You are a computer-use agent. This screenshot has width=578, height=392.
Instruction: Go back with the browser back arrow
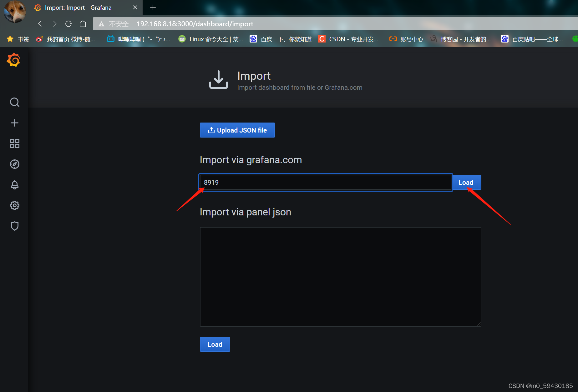coord(40,24)
